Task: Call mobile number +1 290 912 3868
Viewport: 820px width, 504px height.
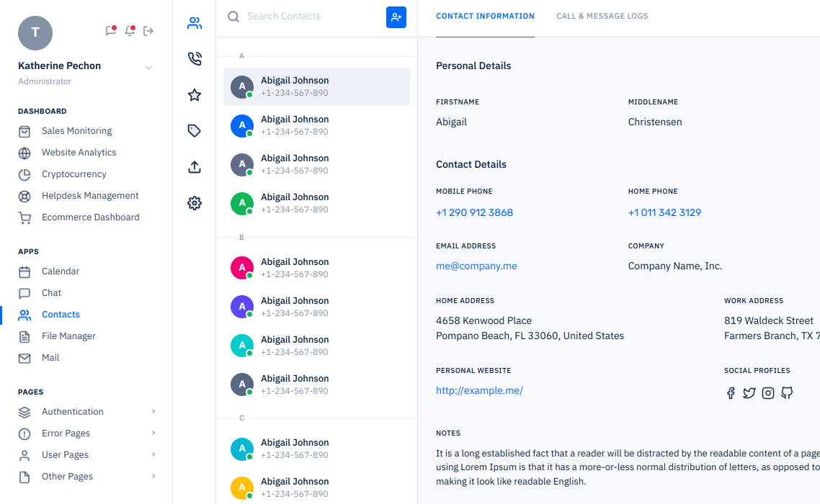Action: click(x=474, y=213)
